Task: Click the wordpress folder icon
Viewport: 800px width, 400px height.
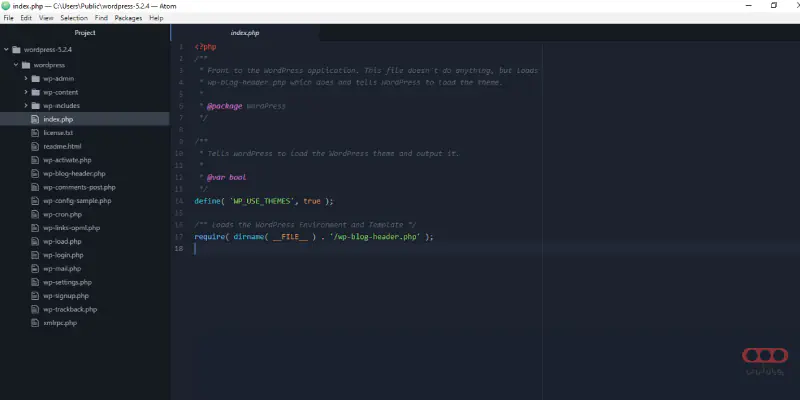Action: pyautogui.click(x=26, y=65)
